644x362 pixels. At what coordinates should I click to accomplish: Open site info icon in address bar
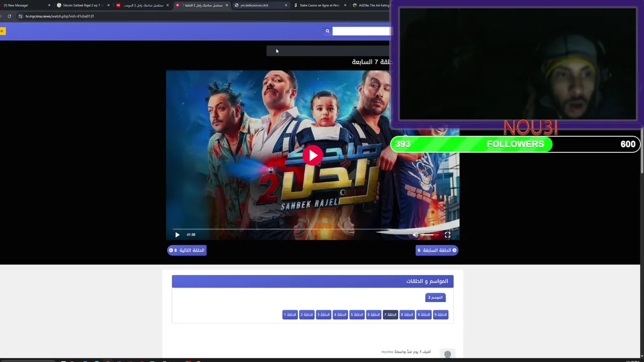click(x=20, y=16)
